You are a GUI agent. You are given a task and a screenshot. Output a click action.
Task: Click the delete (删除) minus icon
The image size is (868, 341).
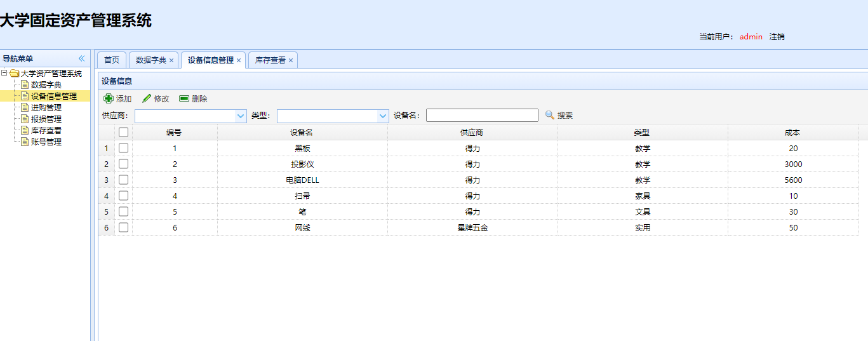184,98
